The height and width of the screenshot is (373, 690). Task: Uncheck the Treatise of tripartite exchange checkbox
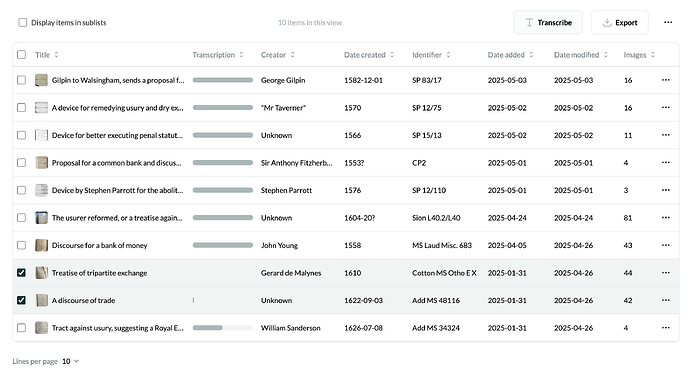[x=21, y=273]
